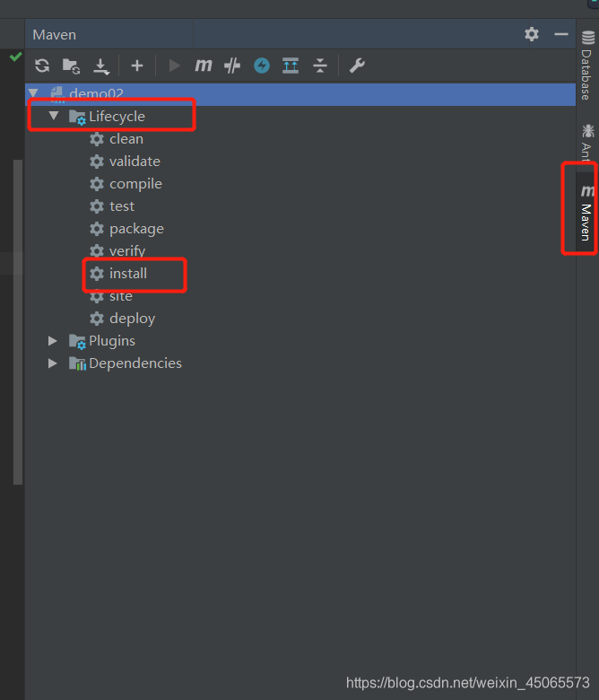Click the Maven panel title
Image resolution: width=599 pixels, height=700 pixels.
click(x=55, y=35)
